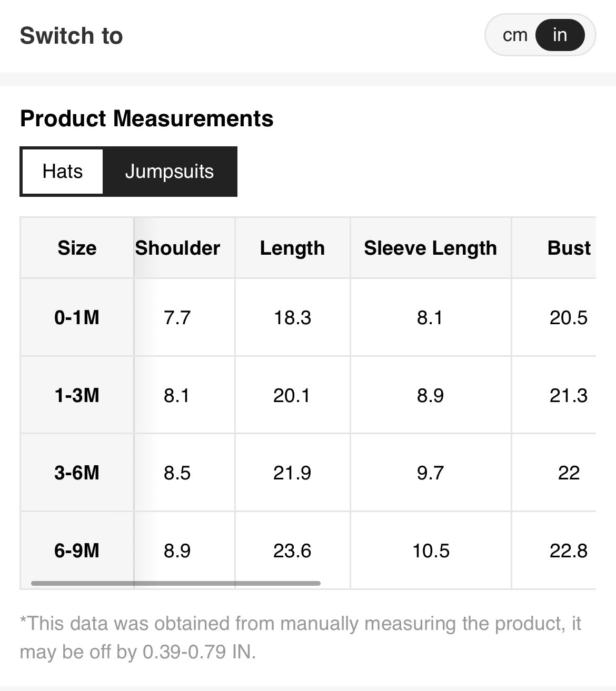
Task: Click the manual measurement disclaimer note
Action: [x=300, y=637]
